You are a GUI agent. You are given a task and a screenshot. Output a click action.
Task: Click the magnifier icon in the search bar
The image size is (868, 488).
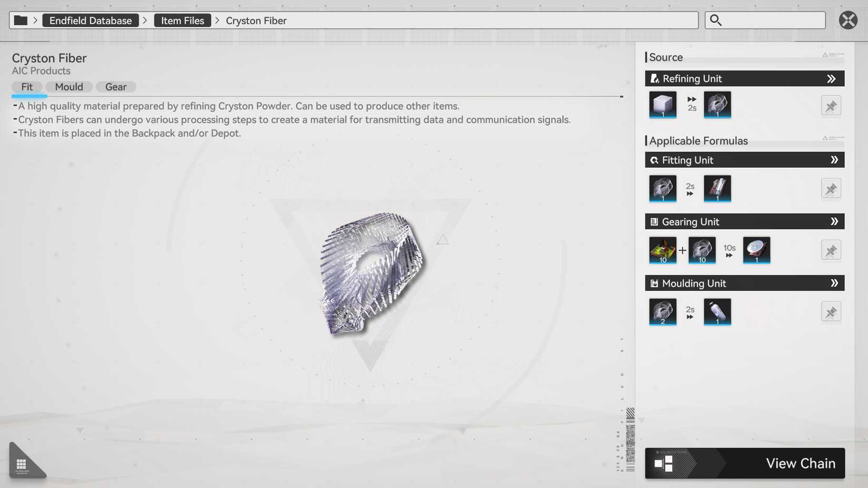tap(715, 20)
